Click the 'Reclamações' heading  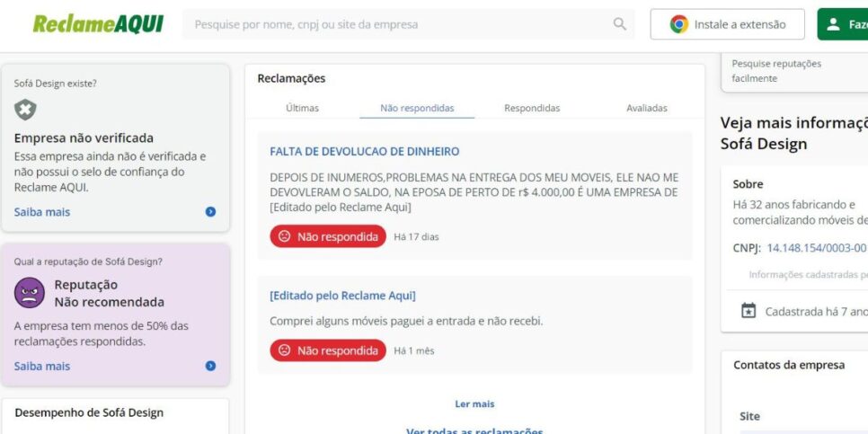pyautogui.click(x=291, y=78)
